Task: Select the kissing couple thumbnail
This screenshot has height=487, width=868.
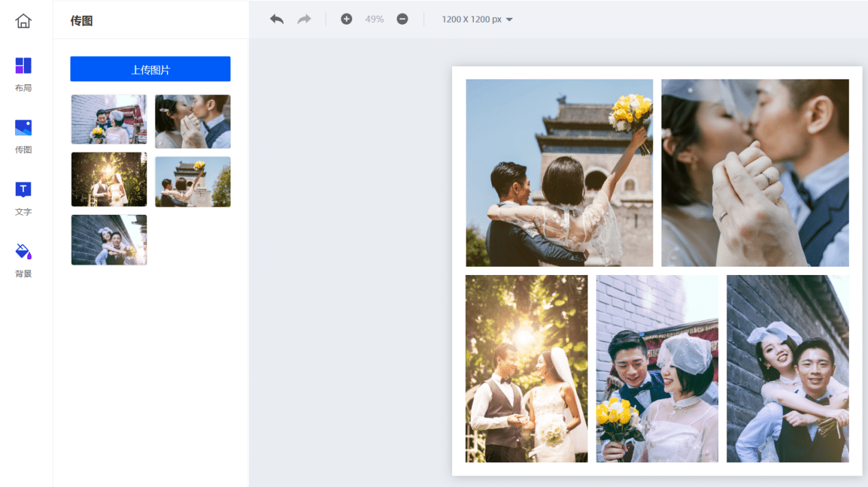Action: (x=193, y=122)
